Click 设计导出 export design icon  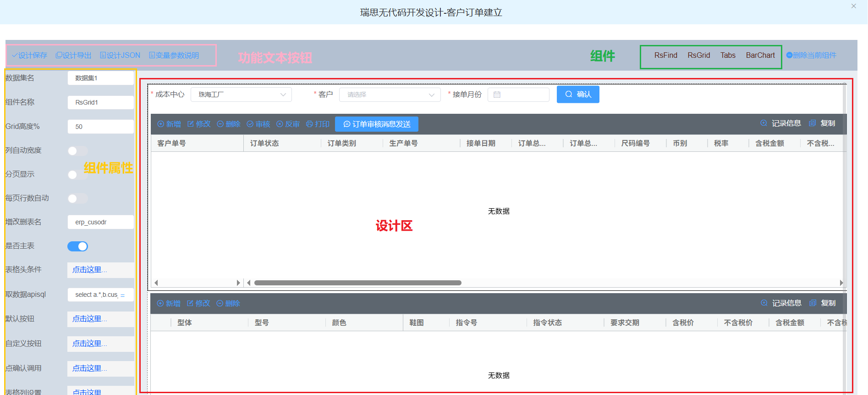click(59, 56)
